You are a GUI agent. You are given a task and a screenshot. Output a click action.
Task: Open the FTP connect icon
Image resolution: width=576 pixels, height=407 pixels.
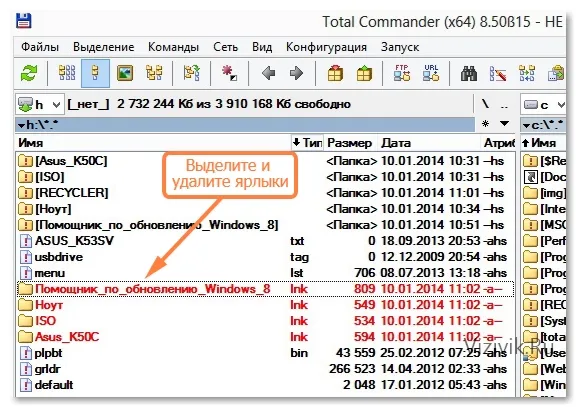402,73
